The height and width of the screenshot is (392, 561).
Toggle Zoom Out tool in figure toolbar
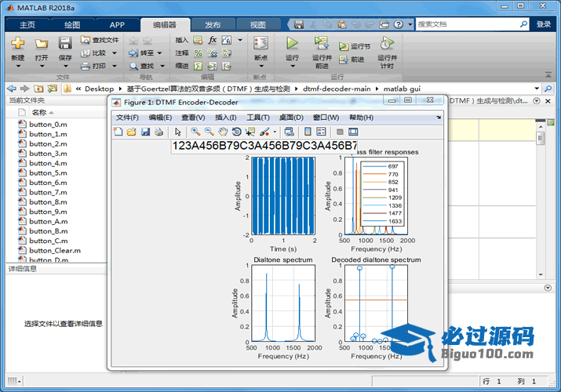[x=209, y=132]
